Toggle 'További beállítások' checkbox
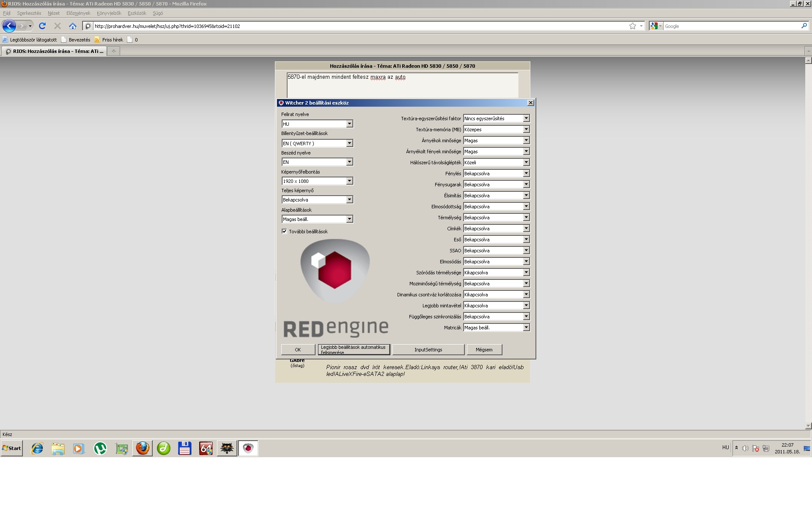The image size is (812, 508). 284,232
